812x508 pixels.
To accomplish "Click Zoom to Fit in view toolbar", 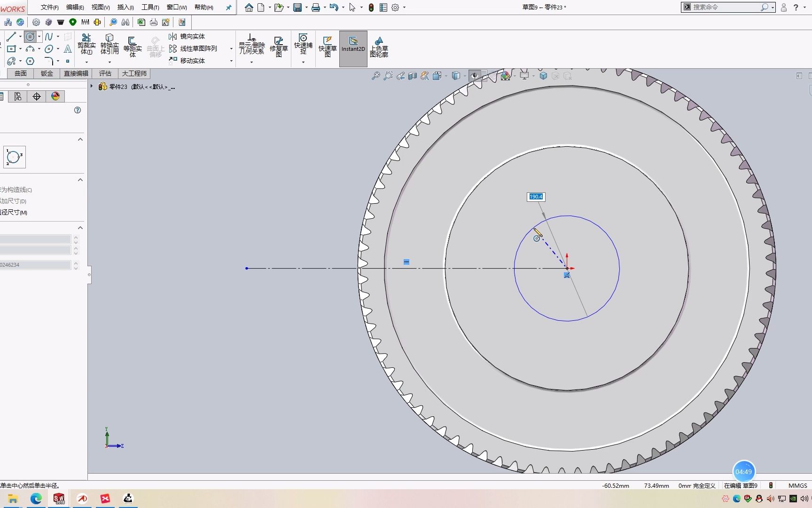I will 375,76.
